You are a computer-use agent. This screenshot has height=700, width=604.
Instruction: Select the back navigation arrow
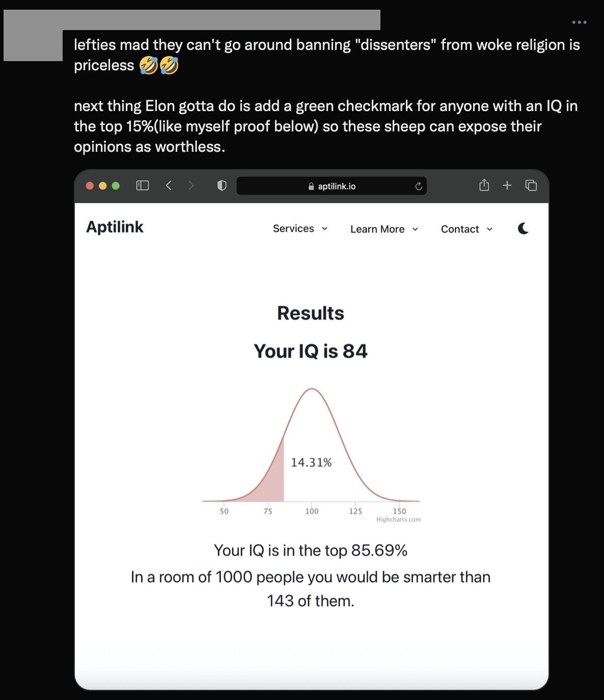pos(169,185)
